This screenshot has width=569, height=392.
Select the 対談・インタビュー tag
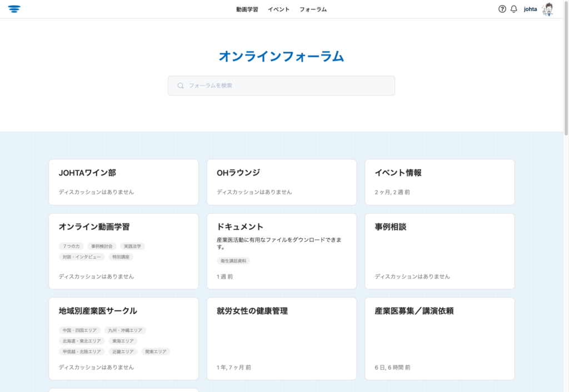82,257
